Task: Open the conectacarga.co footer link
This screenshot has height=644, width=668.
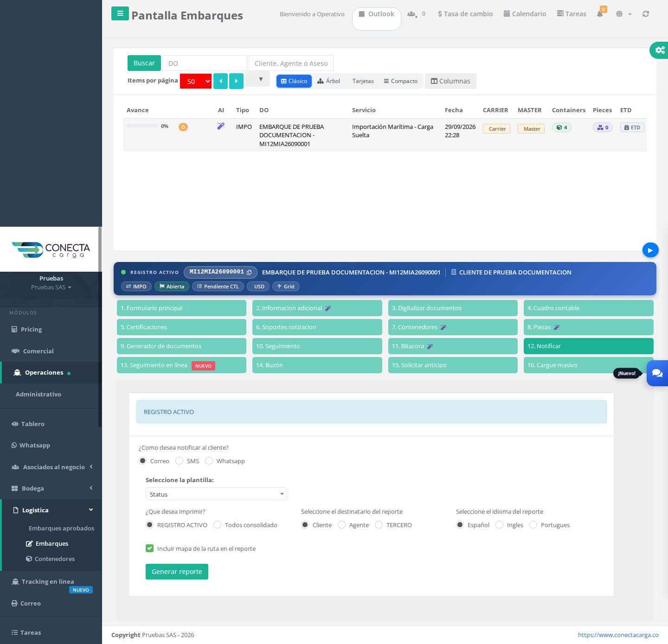Action: pyautogui.click(x=618, y=635)
